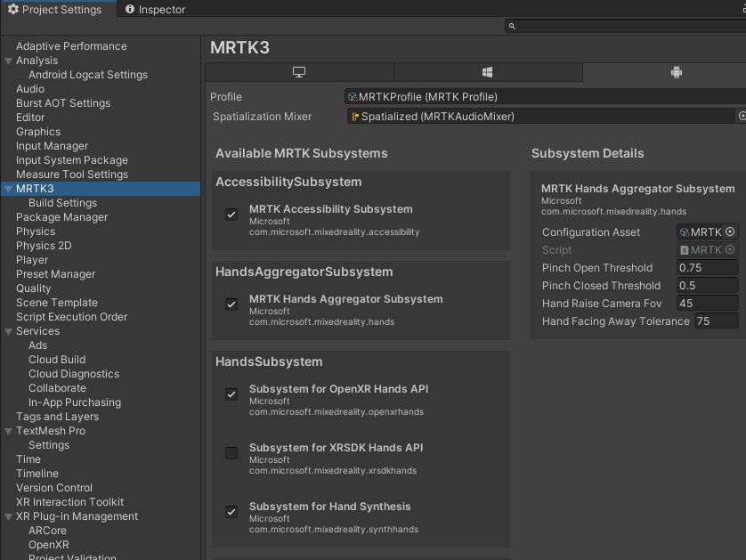Toggle Subsystem for OpenXR Hands API checkbox
This screenshot has width=746, height=560.
(231, 394)
